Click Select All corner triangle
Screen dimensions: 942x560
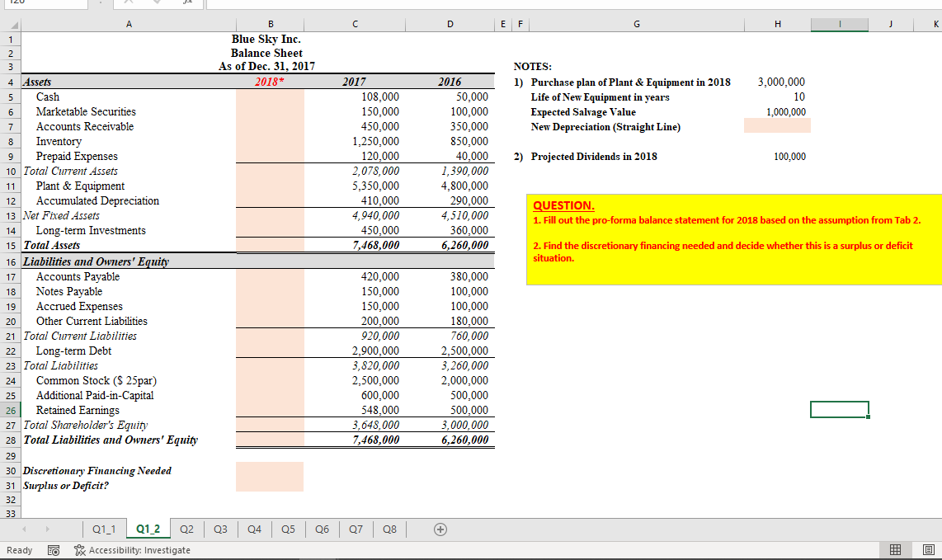tap(14, 26)
